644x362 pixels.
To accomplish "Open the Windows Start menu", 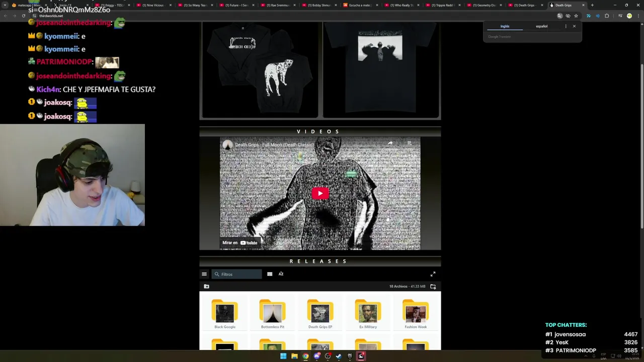I will pos(283,356).
